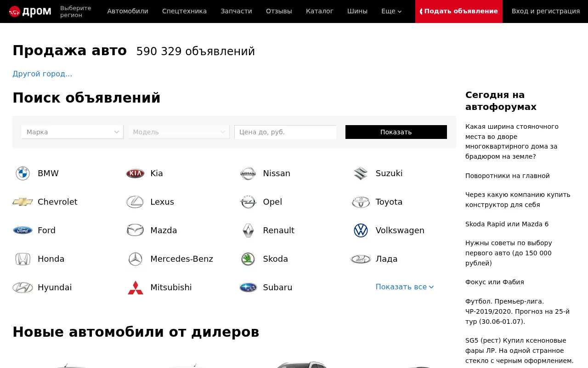Click the Toyota brand name text
Image resolution: width=588 pixels, height=368 pixels.
[x=389, y=202]
